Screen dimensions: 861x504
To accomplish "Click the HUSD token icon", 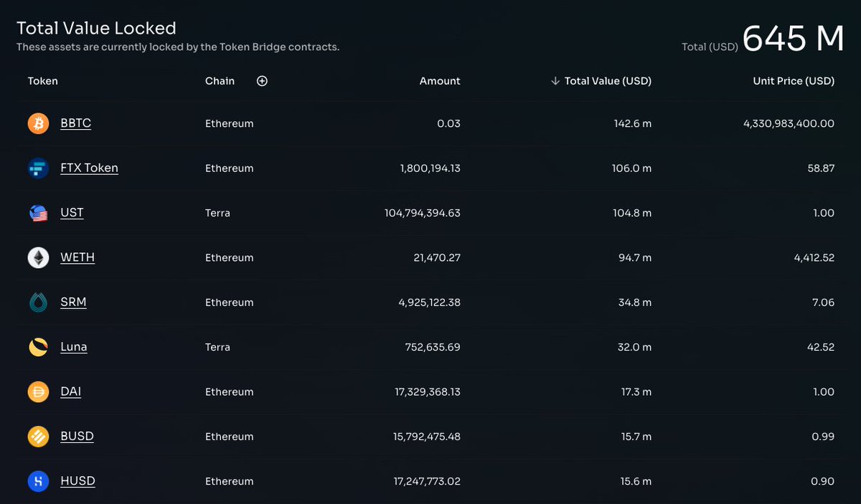I will pos(38,481).
